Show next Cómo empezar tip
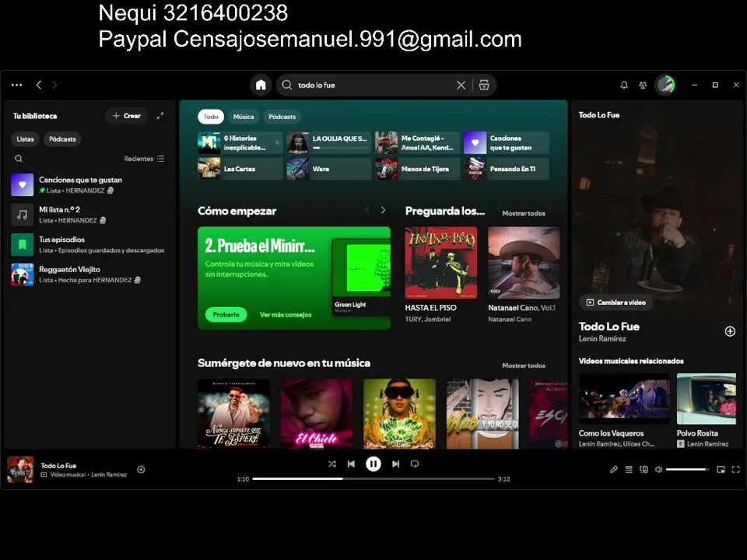The image size is (747, 560). [x=383, y=210]
